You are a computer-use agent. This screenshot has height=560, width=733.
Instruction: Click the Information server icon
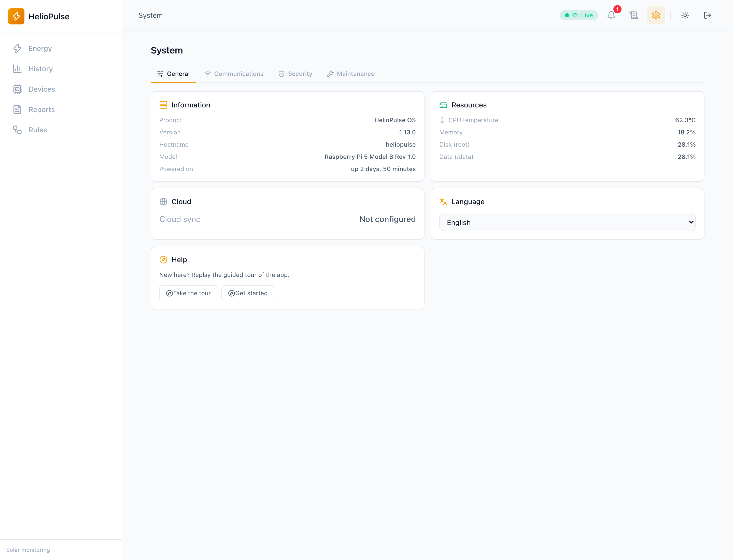click(x=163, y=105)
